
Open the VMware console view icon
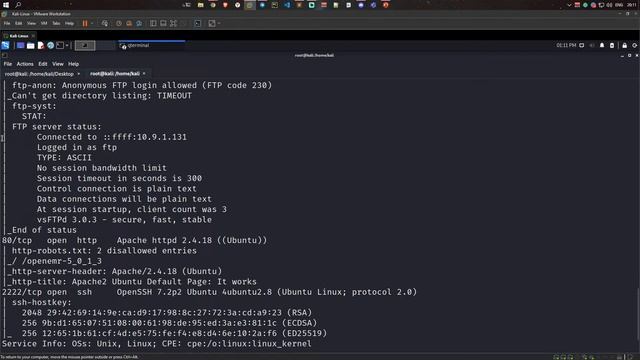coord(198,24)
